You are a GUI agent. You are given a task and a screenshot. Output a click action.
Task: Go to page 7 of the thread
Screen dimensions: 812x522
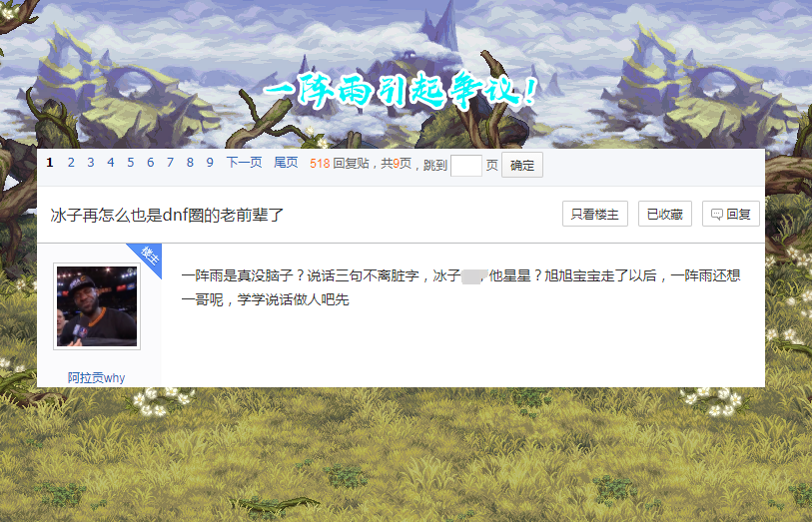coord(170,163)
